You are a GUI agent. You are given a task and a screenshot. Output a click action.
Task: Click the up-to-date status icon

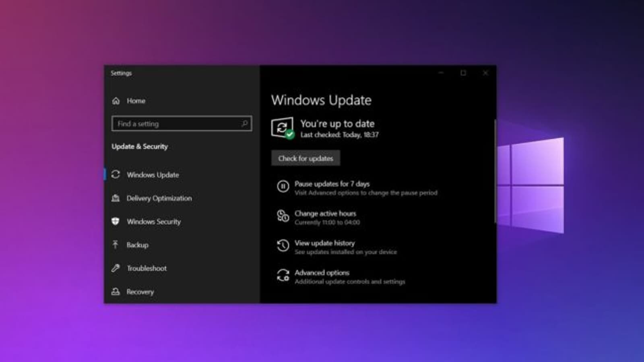click(282, 128)
